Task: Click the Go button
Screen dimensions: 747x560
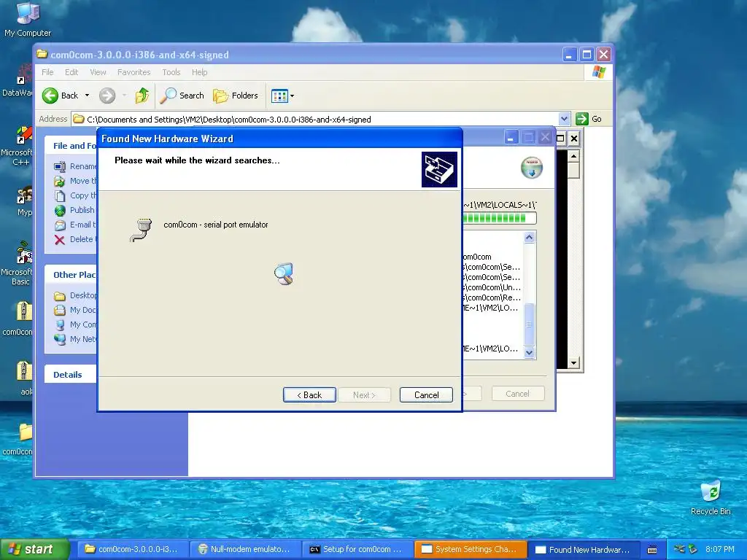Action: pos(589,119)
